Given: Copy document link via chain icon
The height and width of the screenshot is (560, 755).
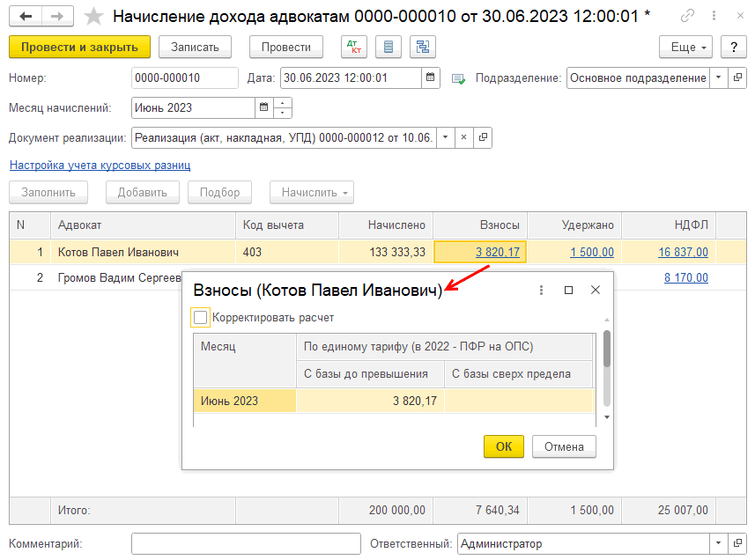Looking at the screenshot, I should pyautogui.click(x=687, y=17).
